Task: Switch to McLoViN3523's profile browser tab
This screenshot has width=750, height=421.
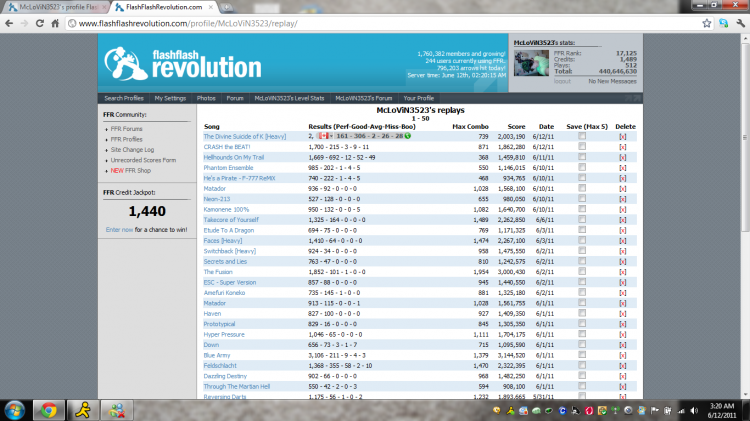Action: pyautogui.click(x=56, y=7)
